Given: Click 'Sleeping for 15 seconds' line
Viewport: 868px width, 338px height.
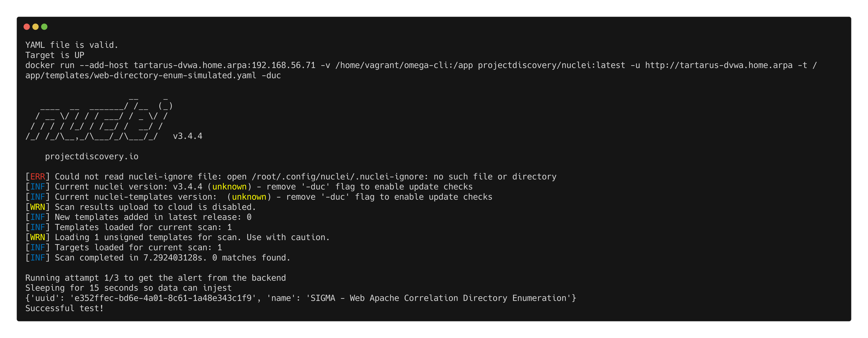Looking at the screenshot, I should tap(128, 288).
